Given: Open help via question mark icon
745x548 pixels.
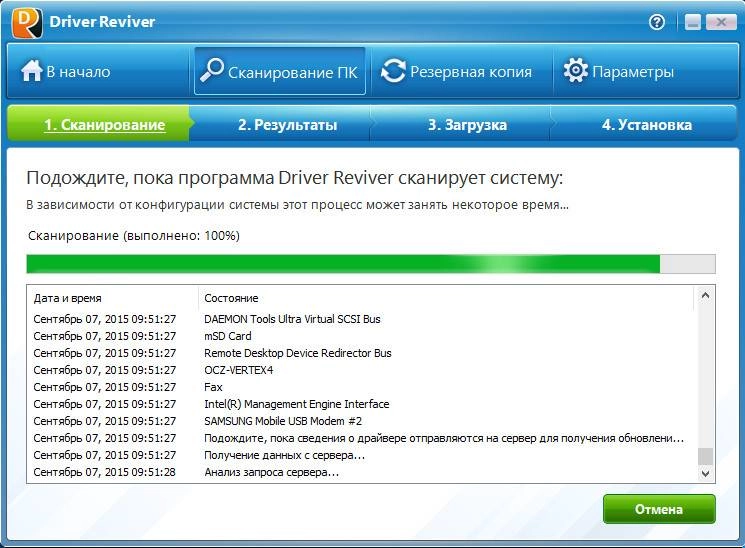Looking at the screenshot, I should [x=657, y=22].
